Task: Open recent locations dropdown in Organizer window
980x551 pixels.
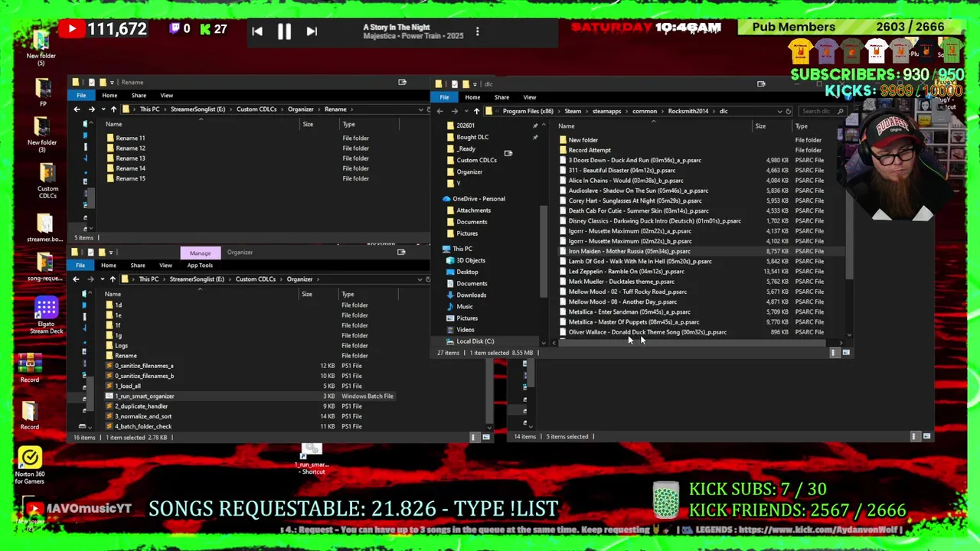Action: (102, 279)
